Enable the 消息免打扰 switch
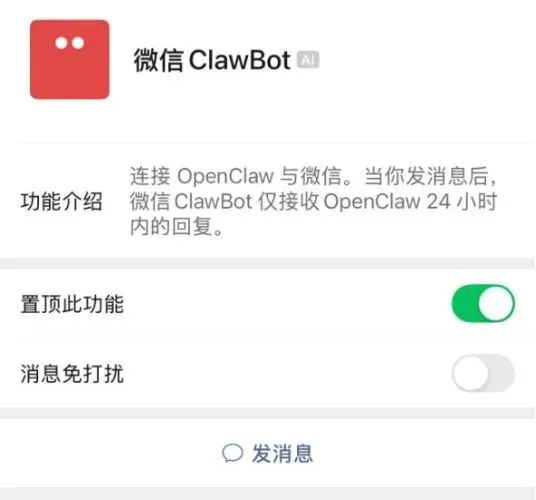The image size is (536, 500). pos(483,373)
